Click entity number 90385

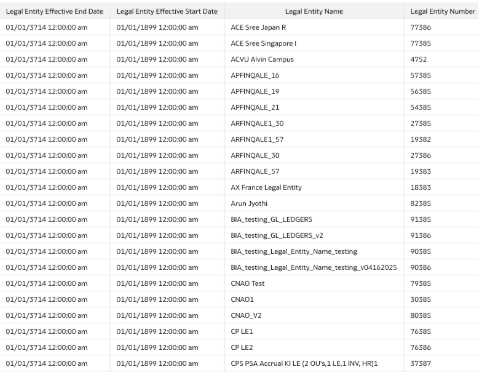click(420, 251)
